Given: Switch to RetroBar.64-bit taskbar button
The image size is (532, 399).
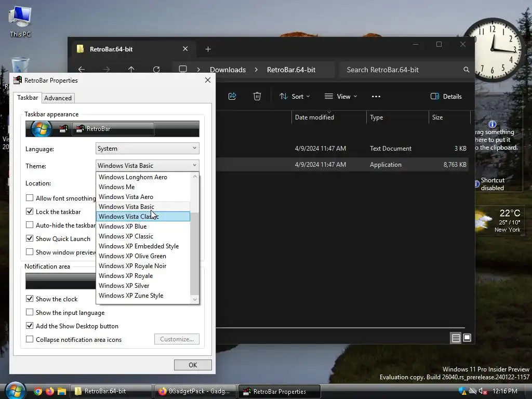Looking at the screenshot, I should [x=110, y=391].
